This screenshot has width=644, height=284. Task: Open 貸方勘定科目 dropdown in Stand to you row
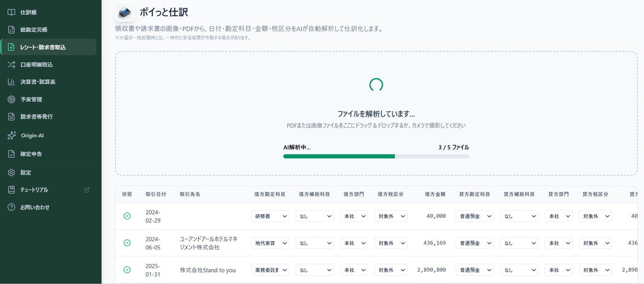coord(475,270)
